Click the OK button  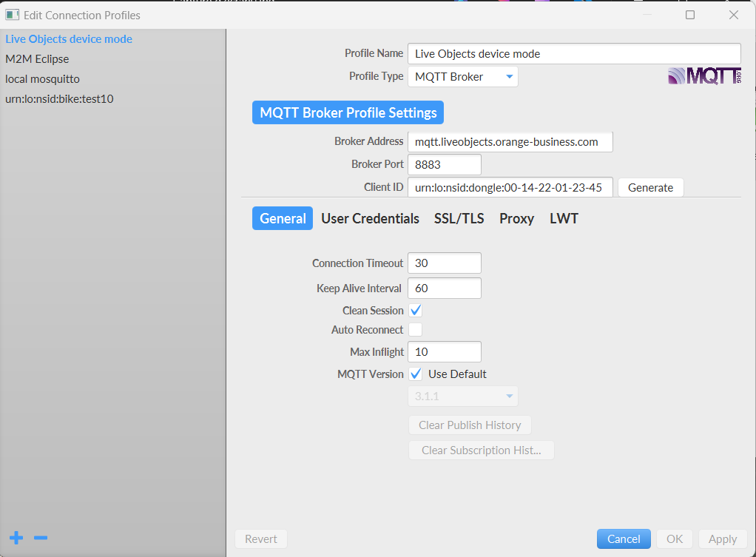pos(675,539)
